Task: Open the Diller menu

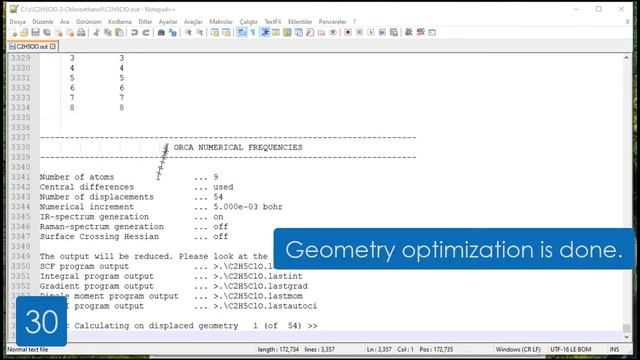Action: [145, 22]
